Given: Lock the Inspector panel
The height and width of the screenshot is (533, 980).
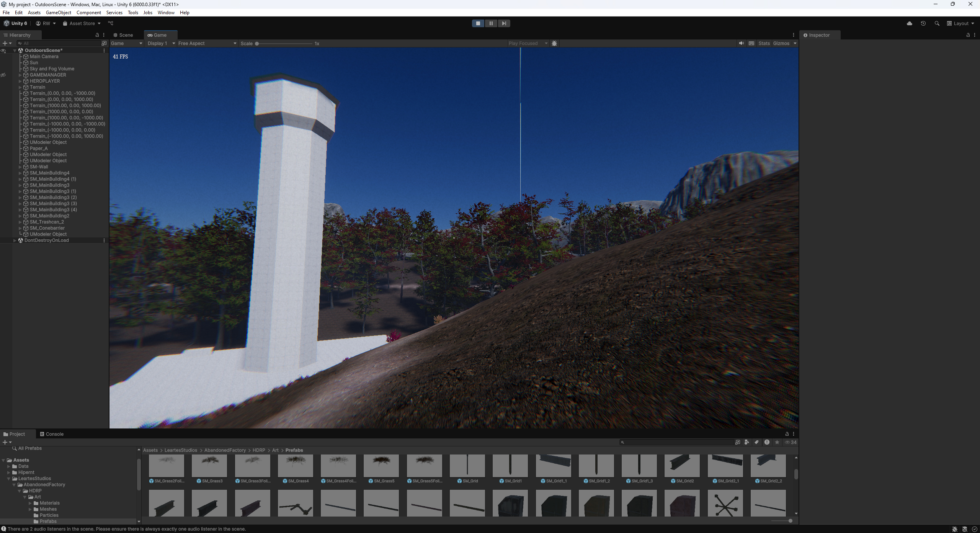Looking at the screenshot, I should (x=968, y=35).
